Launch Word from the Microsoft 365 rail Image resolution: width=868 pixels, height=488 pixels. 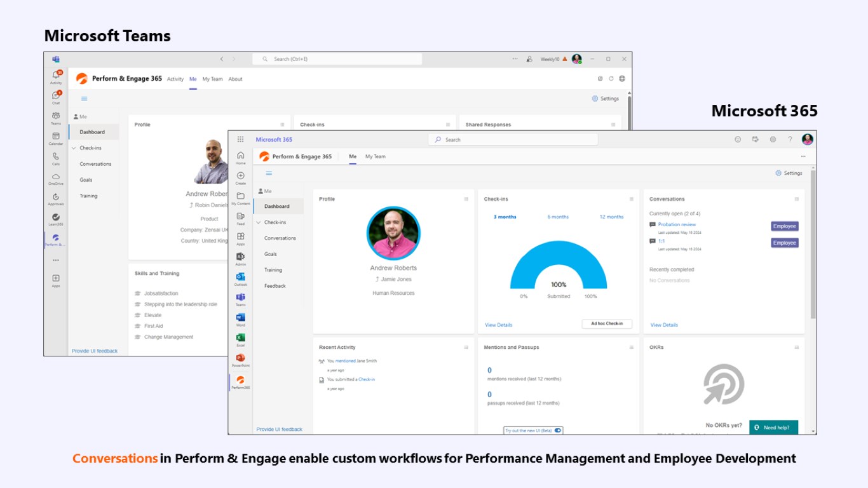point(240,320)
